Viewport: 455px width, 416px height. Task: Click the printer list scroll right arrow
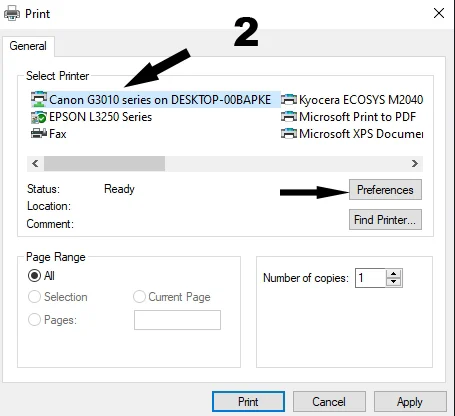click(415, 163)
